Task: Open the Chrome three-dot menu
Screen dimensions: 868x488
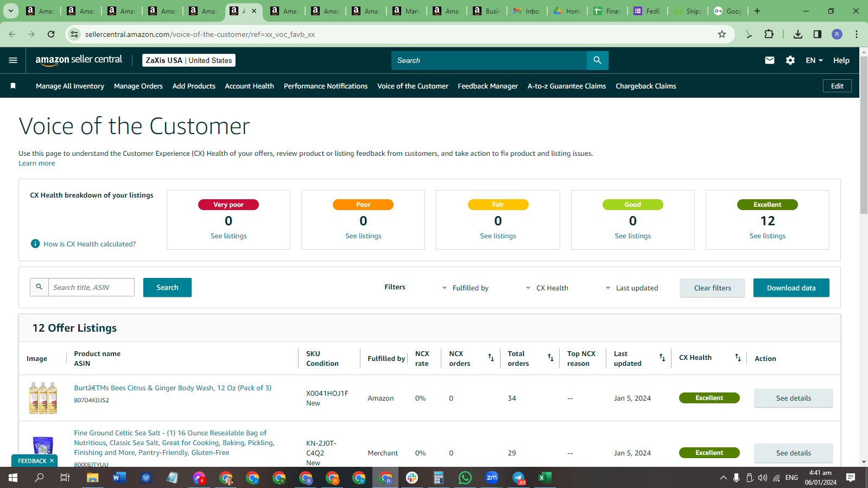Action: click(857, 34)
